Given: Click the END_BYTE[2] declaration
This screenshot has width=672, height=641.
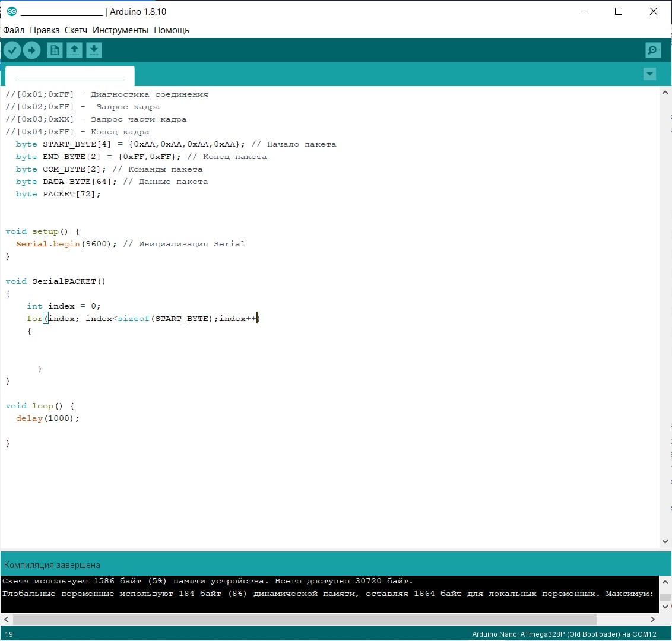Looking at the screenshot, I should (98, 157).
